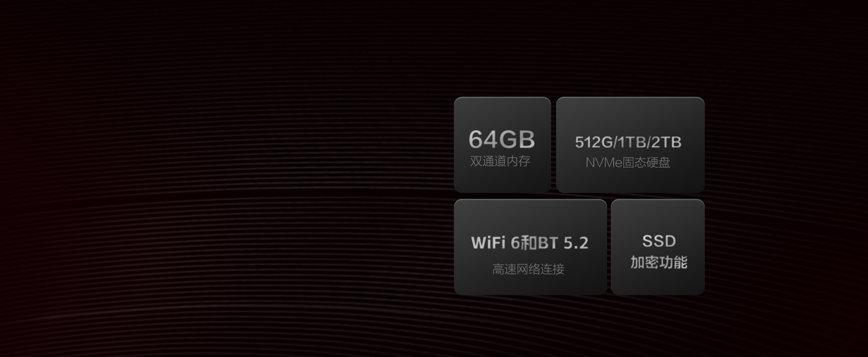Click the 64GB memory spec card
This screenshot has height=357, width=868.
502,145
